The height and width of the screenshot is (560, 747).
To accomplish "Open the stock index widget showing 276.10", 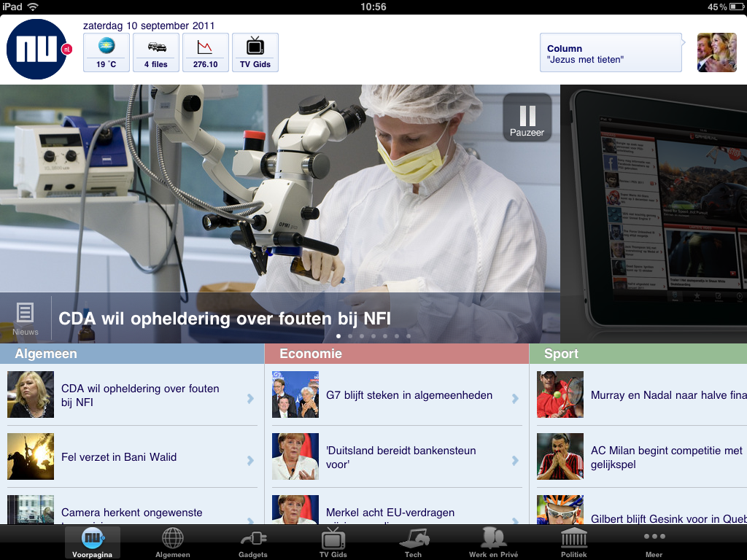I will (206, 52).
